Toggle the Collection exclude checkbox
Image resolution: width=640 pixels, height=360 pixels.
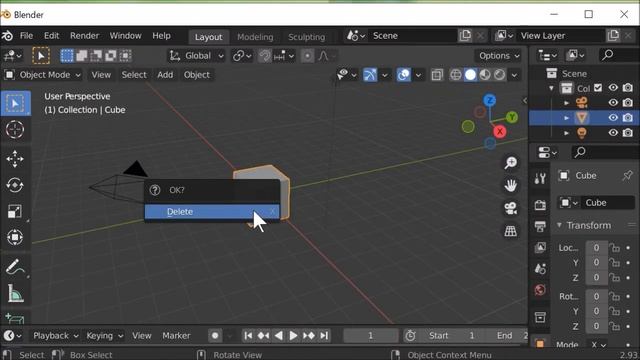(598, 88)
